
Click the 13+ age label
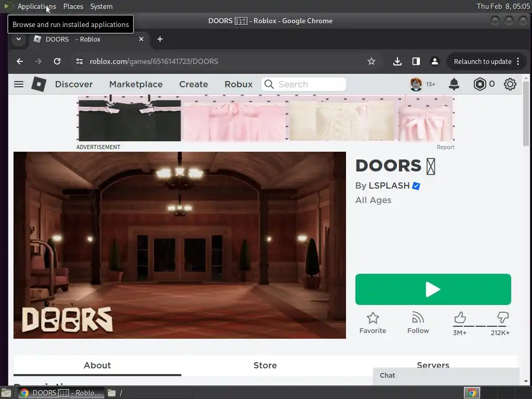431,84
